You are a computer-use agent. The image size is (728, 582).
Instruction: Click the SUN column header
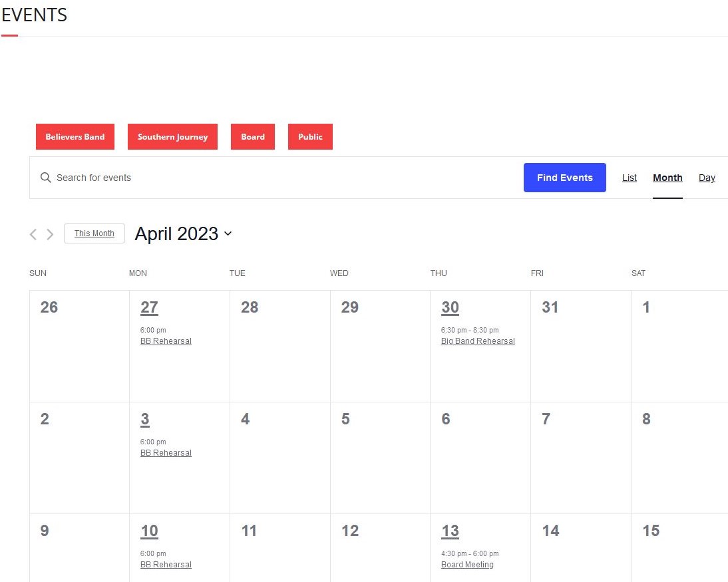pos(38,273)
